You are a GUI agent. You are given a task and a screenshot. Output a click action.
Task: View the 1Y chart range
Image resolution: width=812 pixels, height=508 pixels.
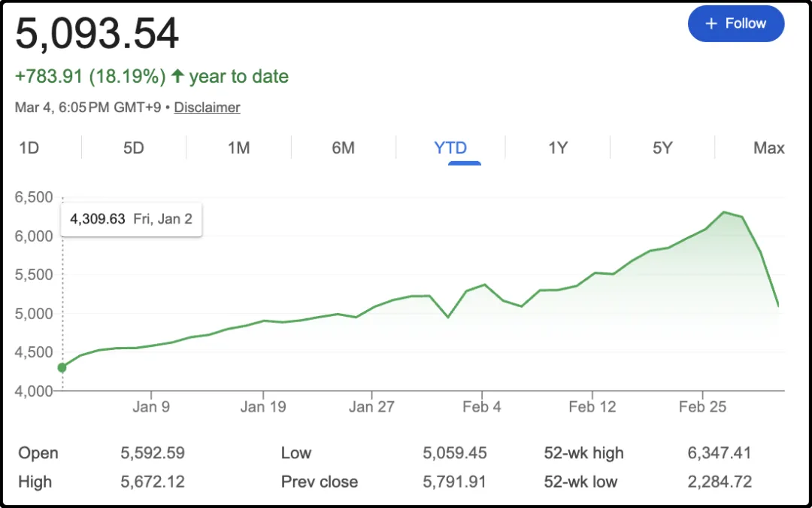pos(557,148)
